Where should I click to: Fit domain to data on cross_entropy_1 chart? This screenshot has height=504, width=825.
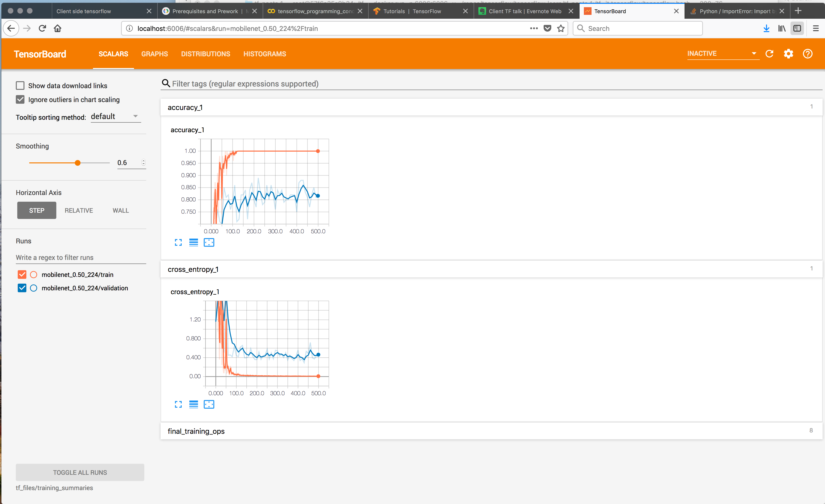209,405
